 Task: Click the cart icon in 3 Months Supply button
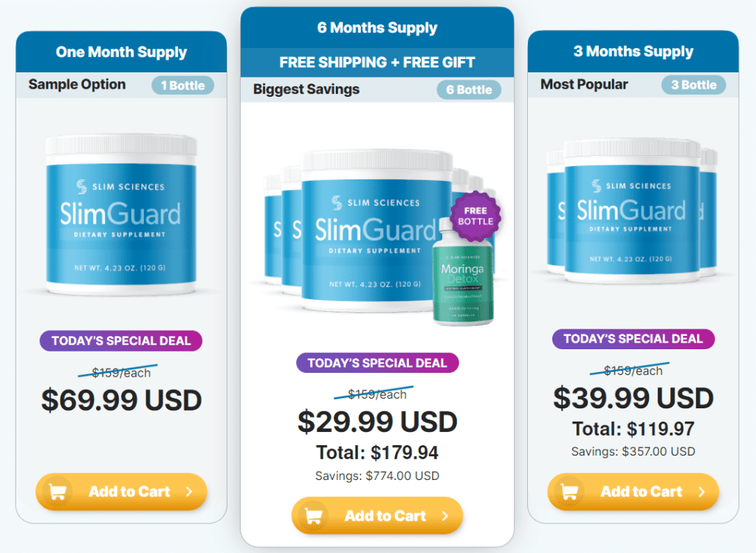click(x=570, y=491)
